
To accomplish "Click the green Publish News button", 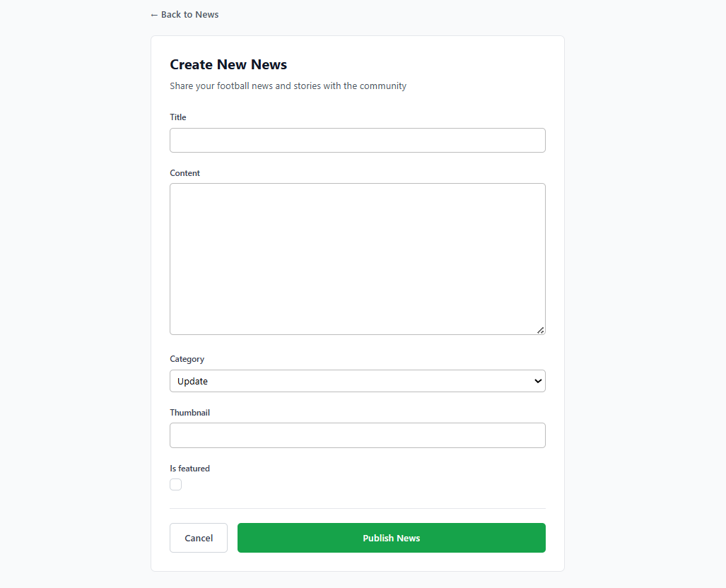I will tap(391, 538).
